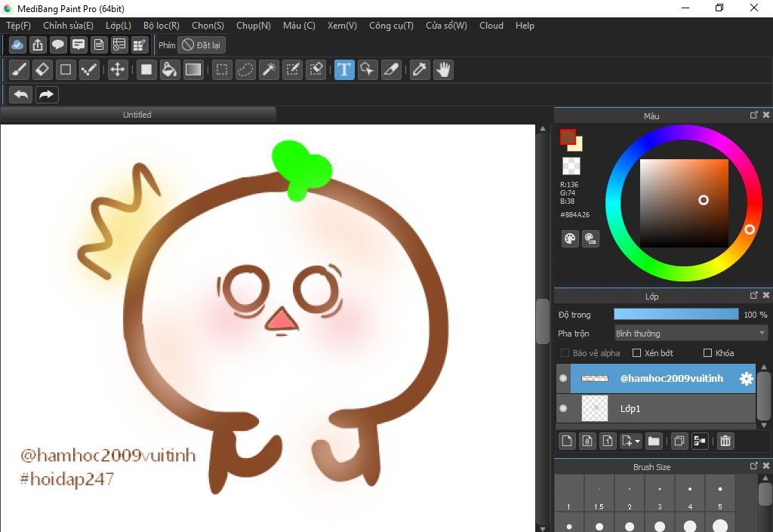Open the Công cụ(T) menu
The height and width of the screenshot is (532, 773).
pyautogui.click(x=392, y=26)
